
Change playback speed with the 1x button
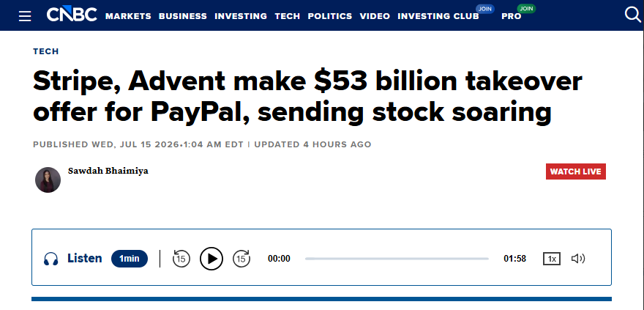(552, 259)
